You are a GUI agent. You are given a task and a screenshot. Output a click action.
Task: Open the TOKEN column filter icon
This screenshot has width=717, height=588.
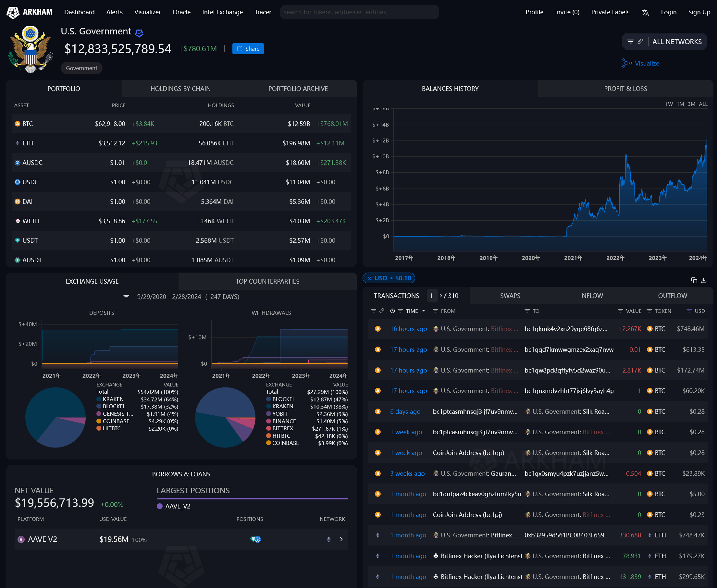pyautogui.click(x=649, y=311)
